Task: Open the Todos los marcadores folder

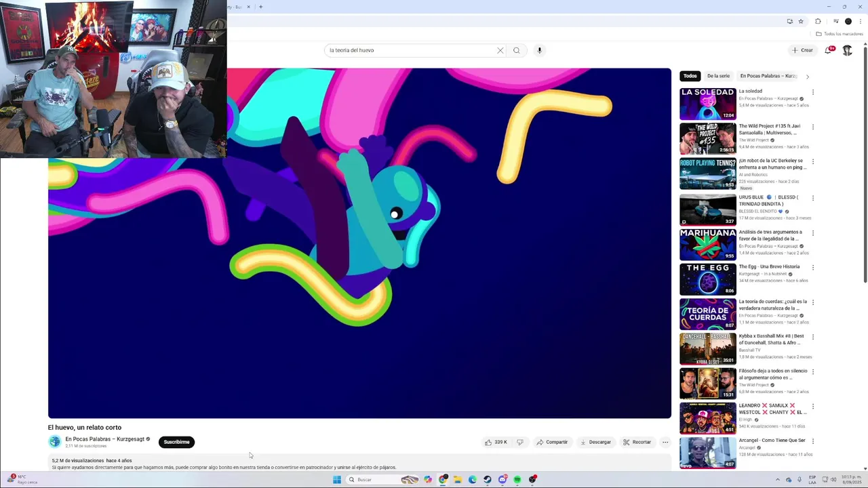Action: pos(840,34)
